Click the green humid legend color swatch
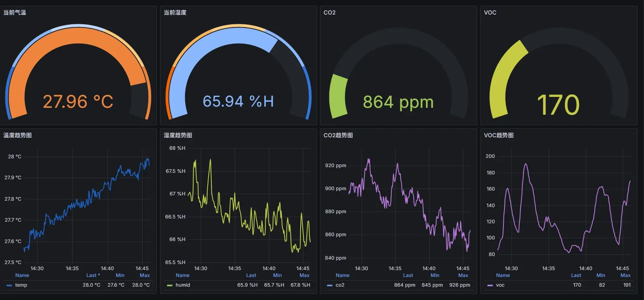Image resolution: width=644 pixels, height=300 pixels. [x=170, y=285]
